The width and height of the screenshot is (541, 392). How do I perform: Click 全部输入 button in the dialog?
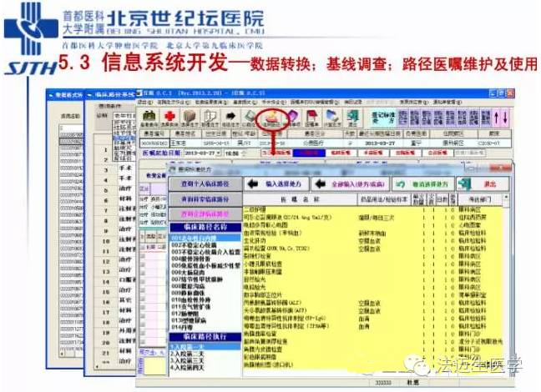tap(350, 184)
